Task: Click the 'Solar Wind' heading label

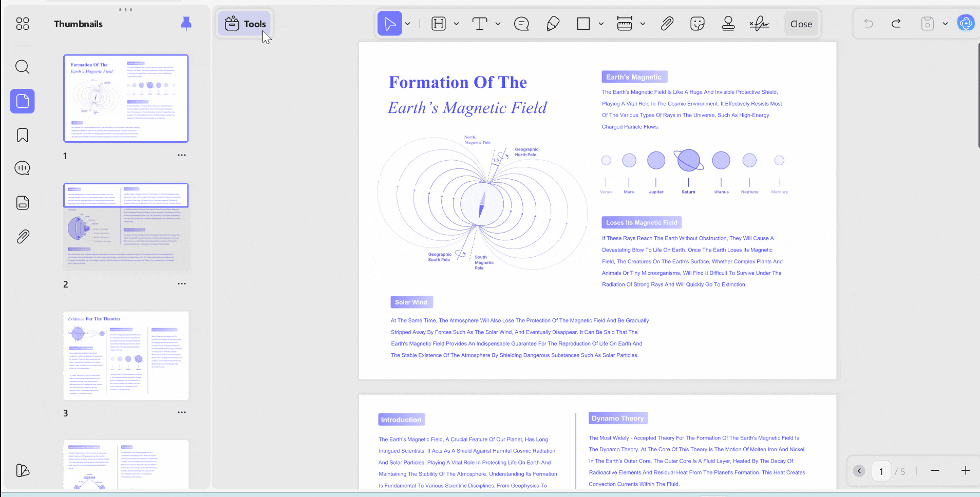Action: click(x=411, y=302)
